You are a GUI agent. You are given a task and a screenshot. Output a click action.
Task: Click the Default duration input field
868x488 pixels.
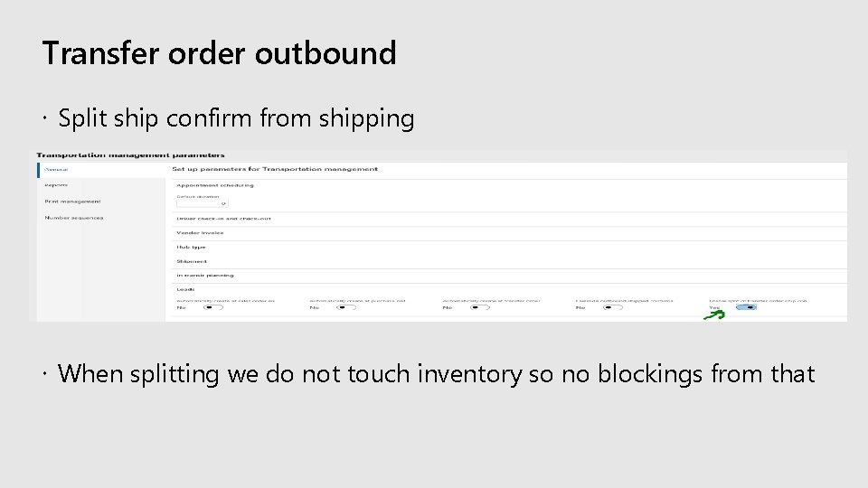pos(197,203)
